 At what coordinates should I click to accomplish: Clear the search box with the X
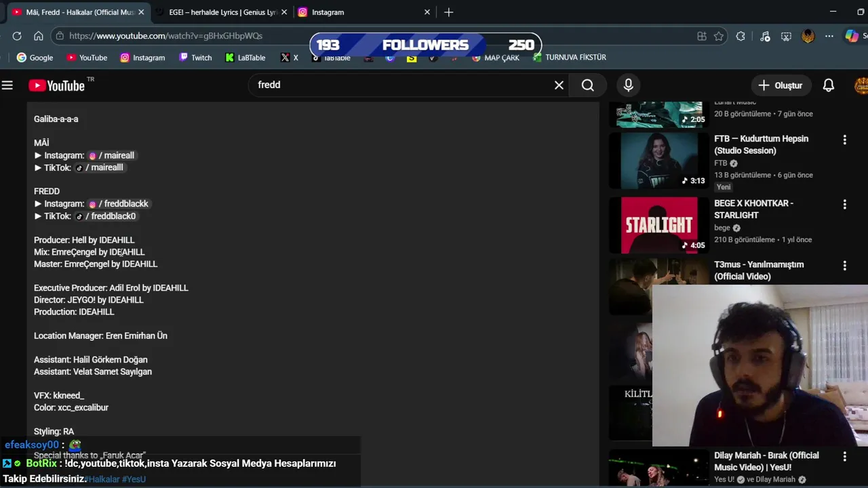coord(559,85)
